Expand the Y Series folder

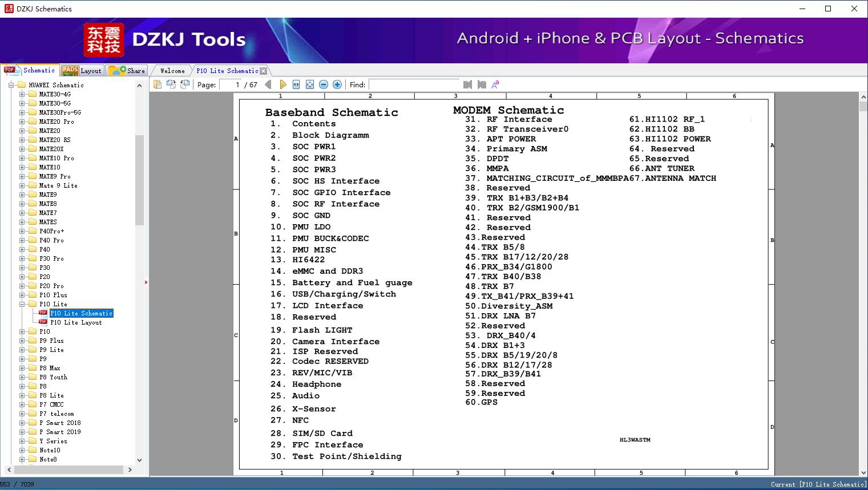pyautogui.click(x=22, y=441)
